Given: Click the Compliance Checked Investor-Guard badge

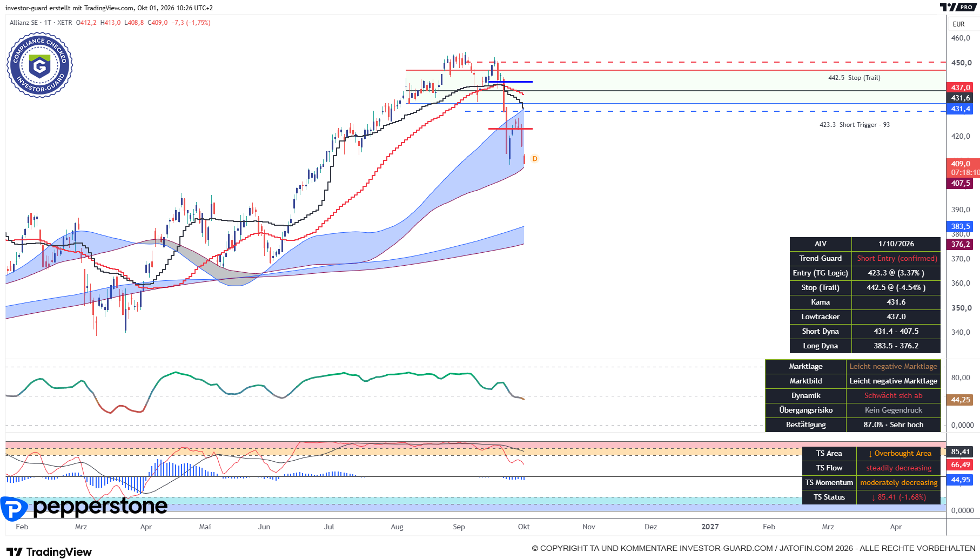Looking at the screenshot, I should [x=40, y=65].
